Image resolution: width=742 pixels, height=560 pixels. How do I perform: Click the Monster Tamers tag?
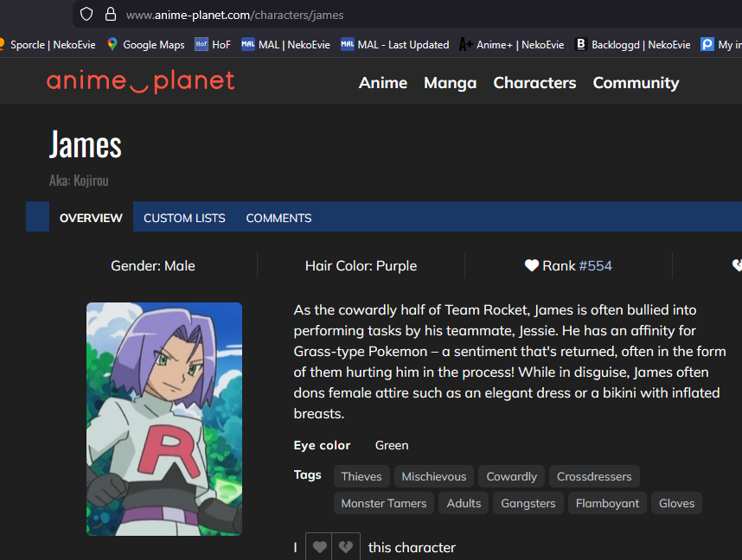[x=384, y=503]
